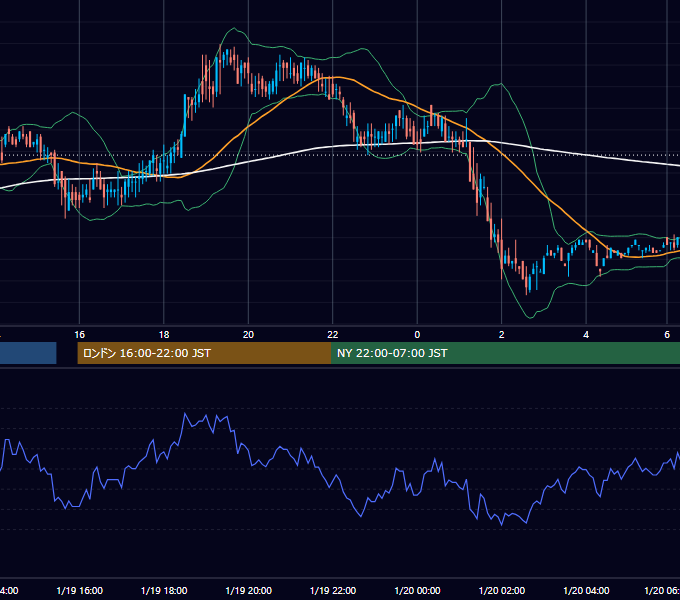Screen dimensions: 680x600
Task: Click the 16 hour label on upper chart axis
Action: (x=79, y=335)
